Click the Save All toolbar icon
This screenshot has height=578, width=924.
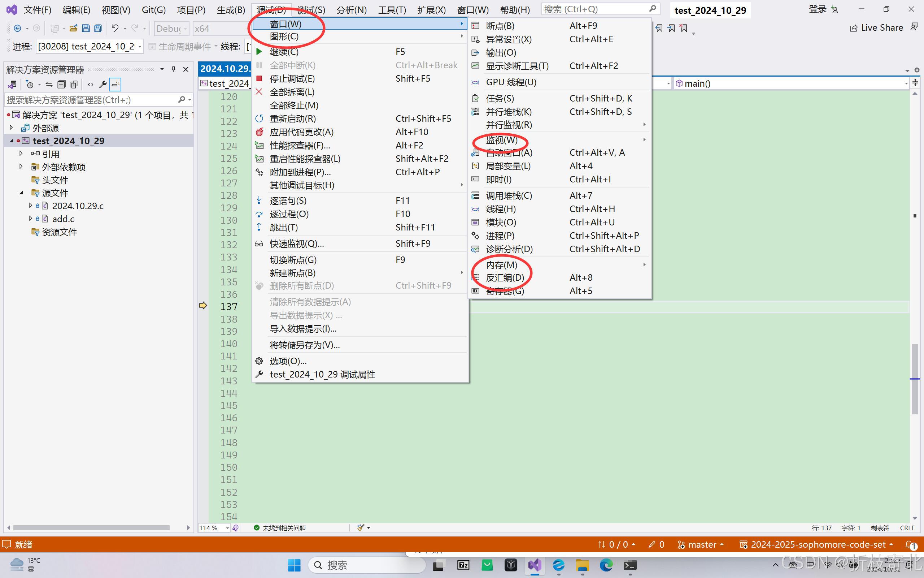click(x=98, y=28)
